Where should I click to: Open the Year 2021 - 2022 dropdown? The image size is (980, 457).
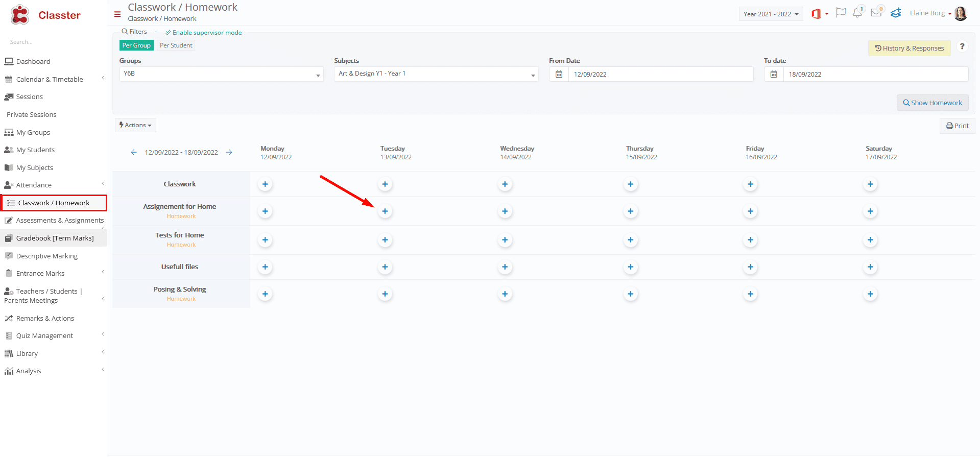point(771,14)
